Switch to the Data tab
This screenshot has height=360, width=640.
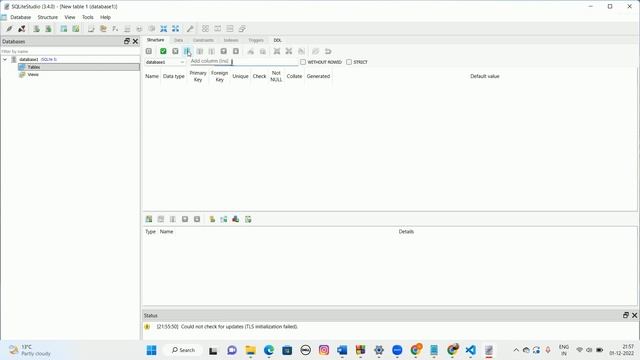click(x=178, y=40)
